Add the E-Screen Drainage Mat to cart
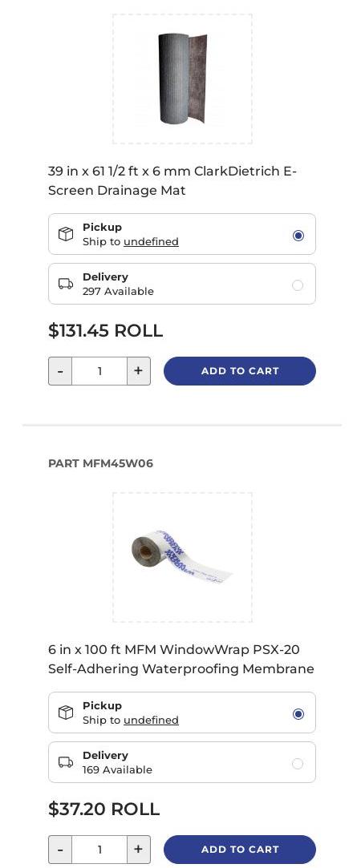361x868 pixels. tap(240, 371)
